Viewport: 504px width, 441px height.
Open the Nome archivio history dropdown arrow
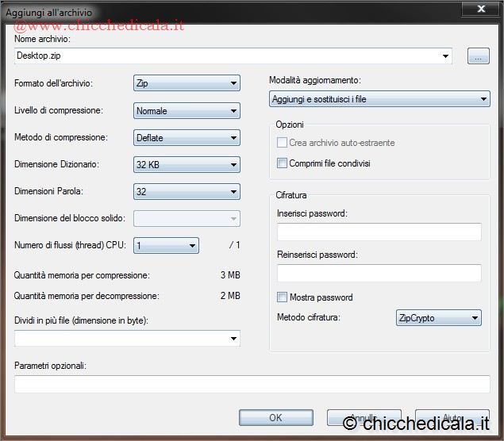coord(446,56)
